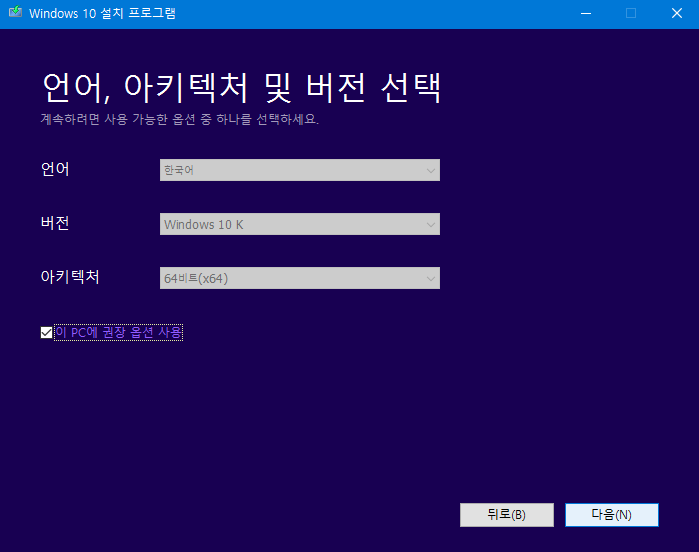Uncheck '이 PC에 권장 옵션 사용' checkbox
The height and width of the screenshot is (552, 699).
coord(46,333)
